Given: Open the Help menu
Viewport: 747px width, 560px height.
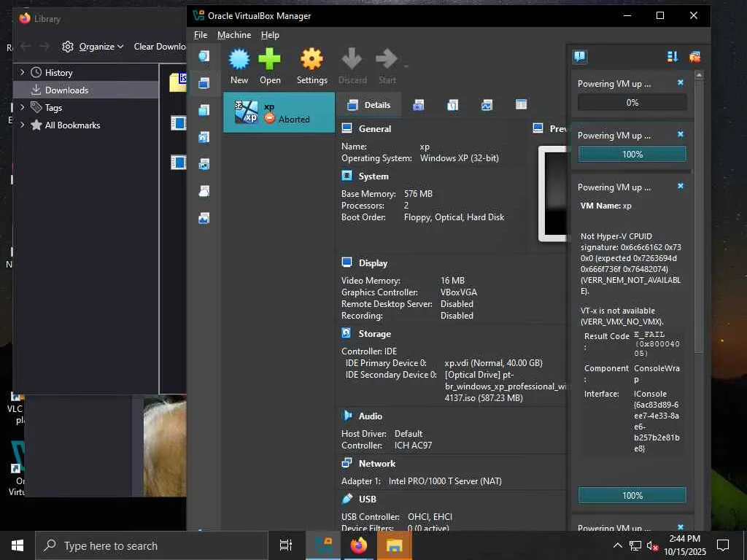Looking at the screenshot, I should [270, 35].
